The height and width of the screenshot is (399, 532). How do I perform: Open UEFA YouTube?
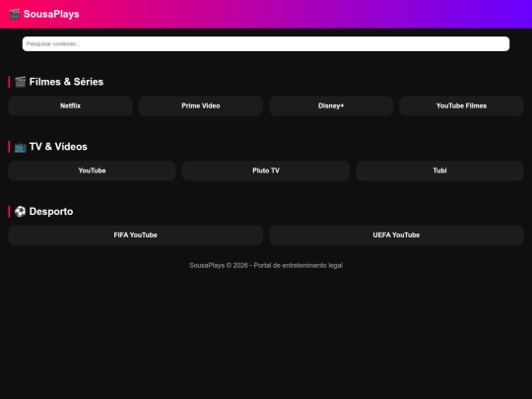(x=396, y=235)
